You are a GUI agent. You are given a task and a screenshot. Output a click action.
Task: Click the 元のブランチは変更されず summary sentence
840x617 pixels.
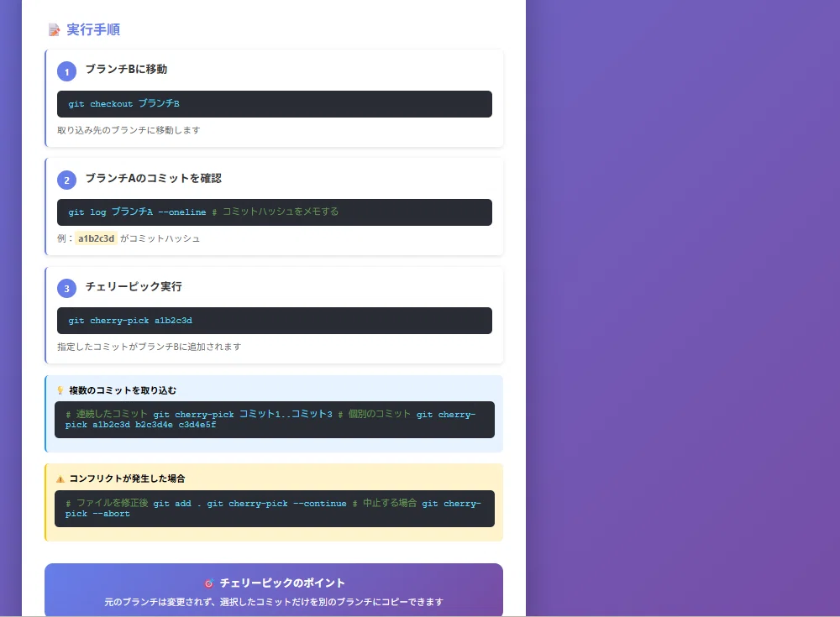click(x=274, y=602)
